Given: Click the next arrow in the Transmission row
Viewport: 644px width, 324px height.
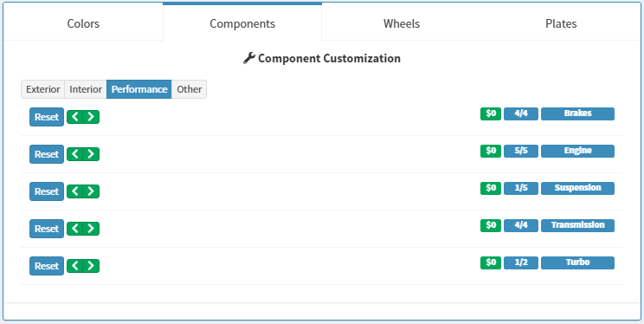Looking at the screenshot, I should coord(91,229).
